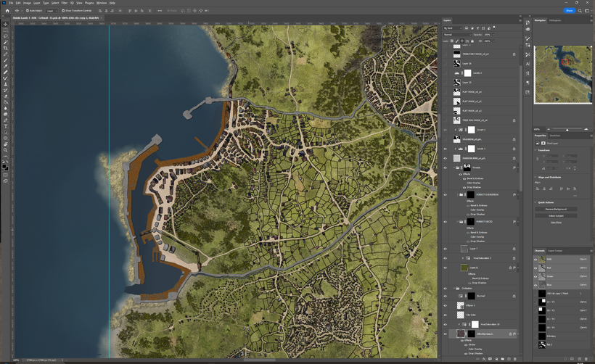Viewport: 595px width, 364px height.
Task: Select the Rectangular Marquee tool
Action: [x=5, y=30]
